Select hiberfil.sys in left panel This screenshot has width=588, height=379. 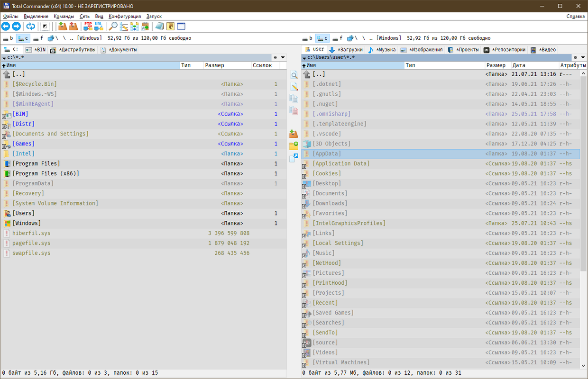[144, 233]
